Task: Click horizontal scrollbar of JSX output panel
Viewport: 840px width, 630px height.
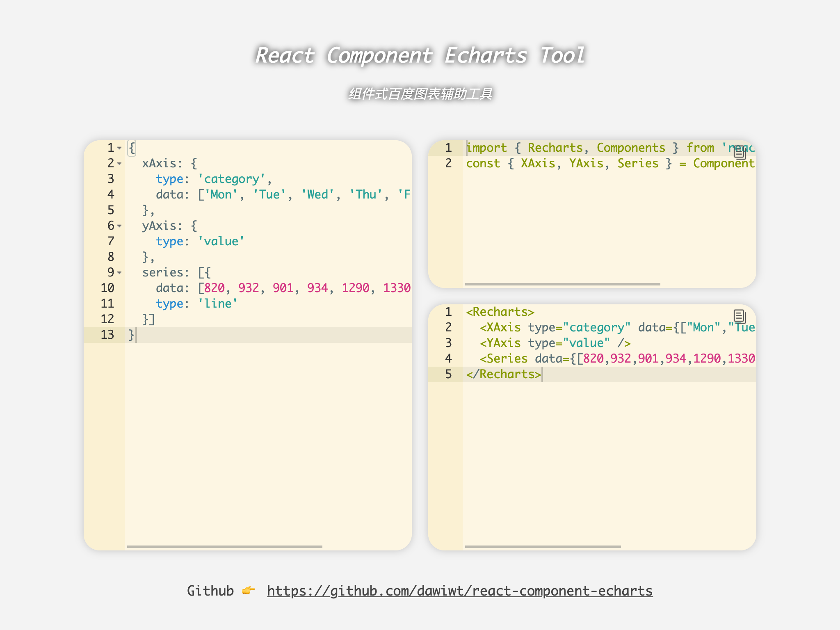Action: pos(542,546)
